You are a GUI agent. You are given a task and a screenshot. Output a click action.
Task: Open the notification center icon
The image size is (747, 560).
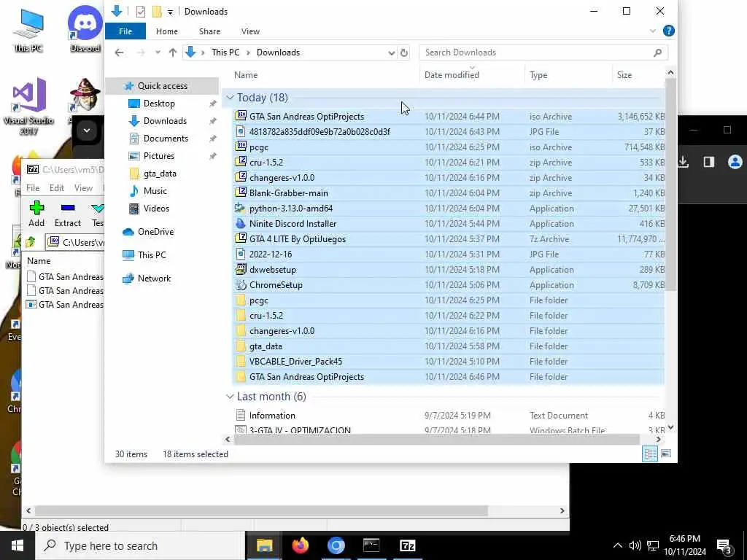(x=724, y=546)
